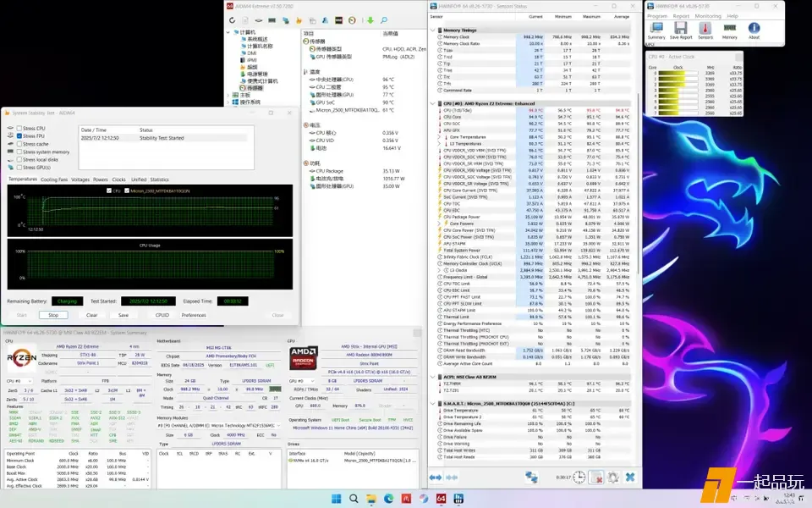Click the CPUID button in stability test

(x=162, y=315)
